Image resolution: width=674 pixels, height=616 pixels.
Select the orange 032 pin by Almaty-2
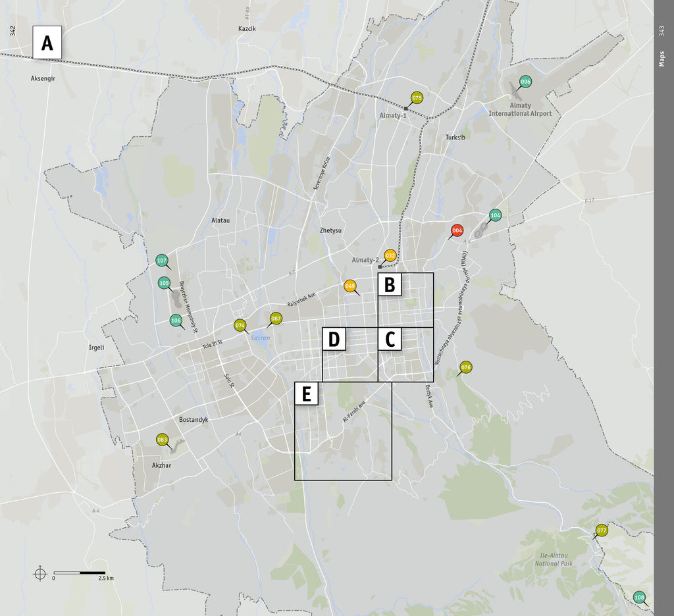click(x=390, y=255)
